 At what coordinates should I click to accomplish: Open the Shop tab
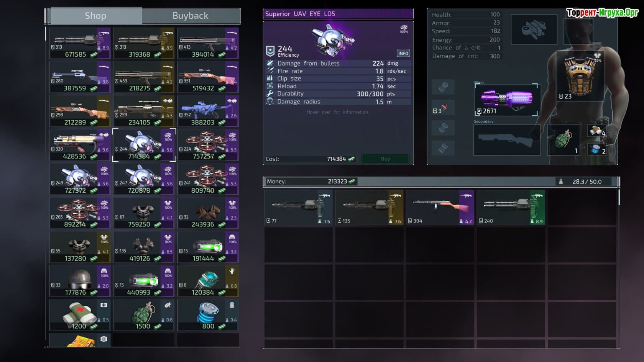coord(95,16)
